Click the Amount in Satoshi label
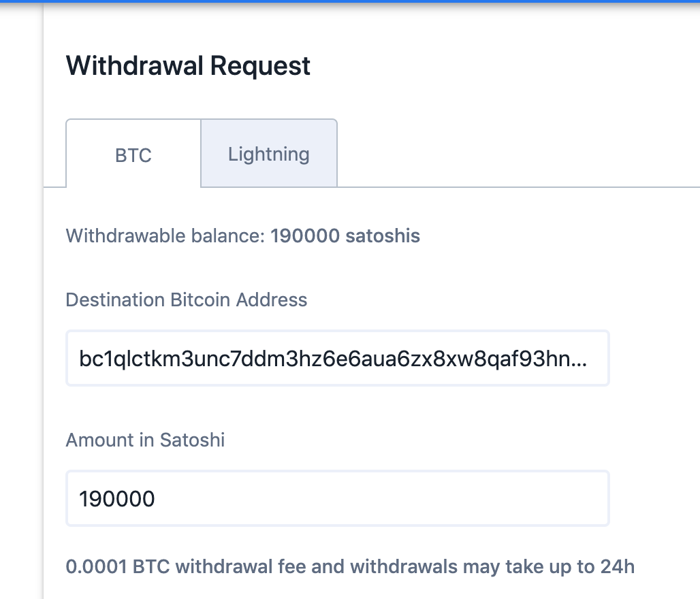Image resolution: width=700 pixels, height=599 pixels. [145, 440]
